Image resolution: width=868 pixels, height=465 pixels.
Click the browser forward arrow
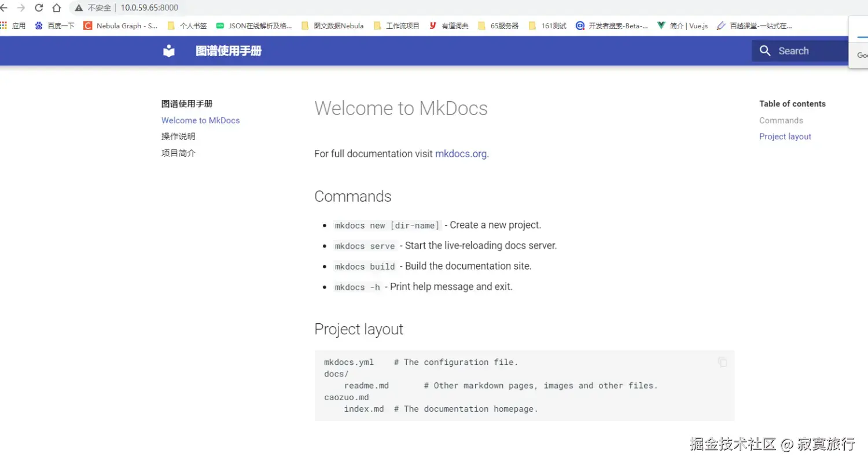click(21, 8)
